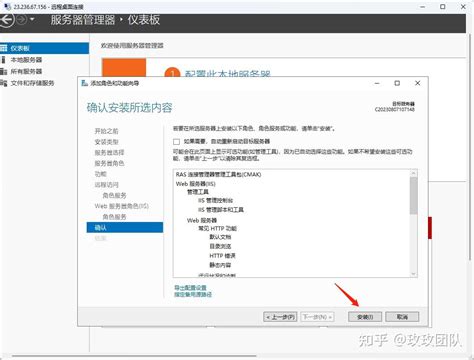Click the list scrollbar down arrow
This screenshot has width=474, height=360.
click(413, 274)
